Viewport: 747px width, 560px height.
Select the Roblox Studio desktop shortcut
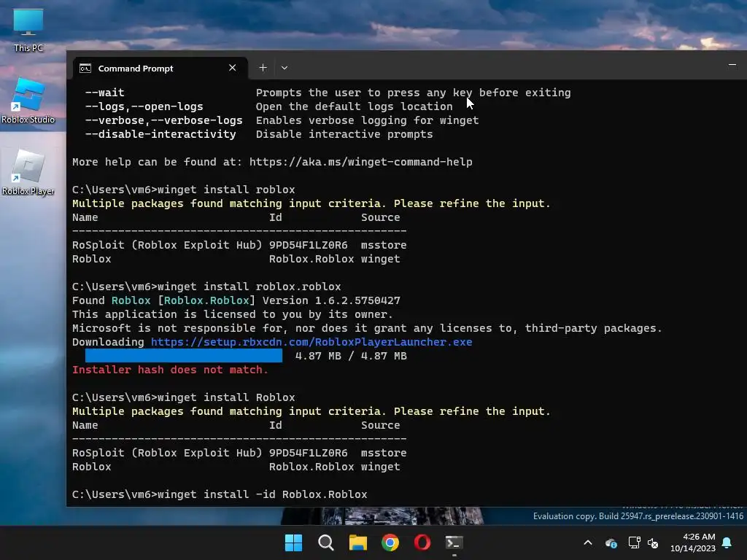(x=28, y=101)
